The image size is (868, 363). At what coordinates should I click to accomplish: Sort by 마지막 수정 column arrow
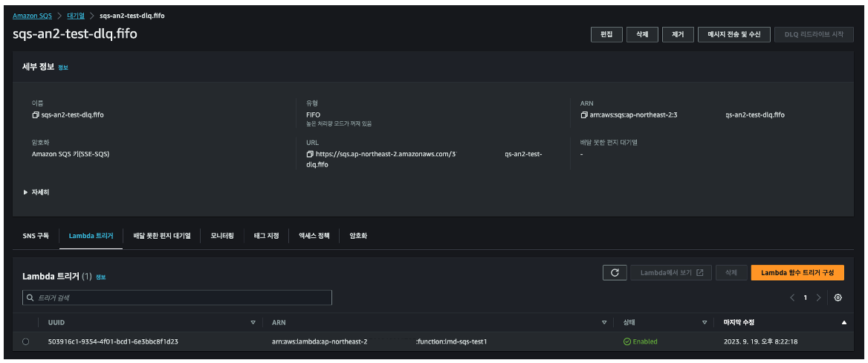(x=844, y=322)
